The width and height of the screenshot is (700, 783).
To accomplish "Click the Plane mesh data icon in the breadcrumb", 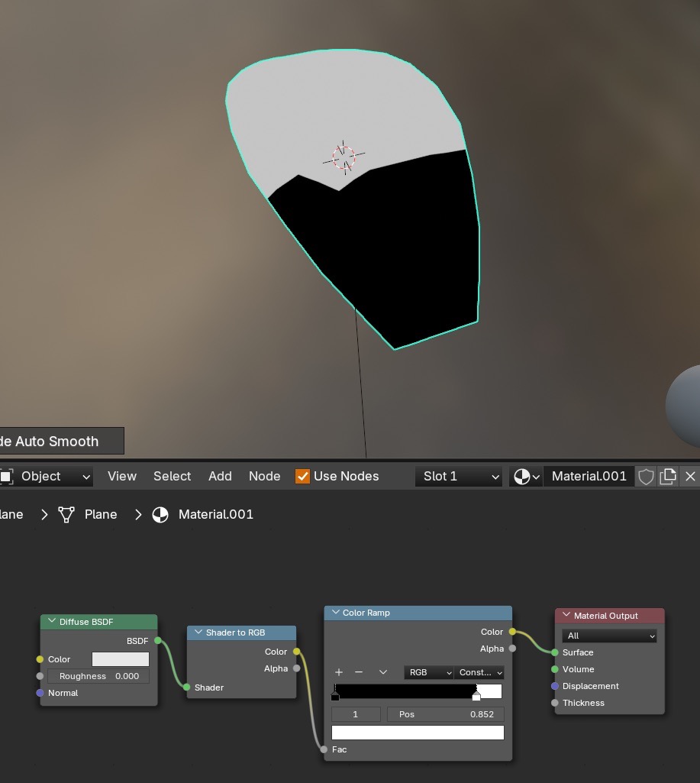I will [x=66, y=514].
